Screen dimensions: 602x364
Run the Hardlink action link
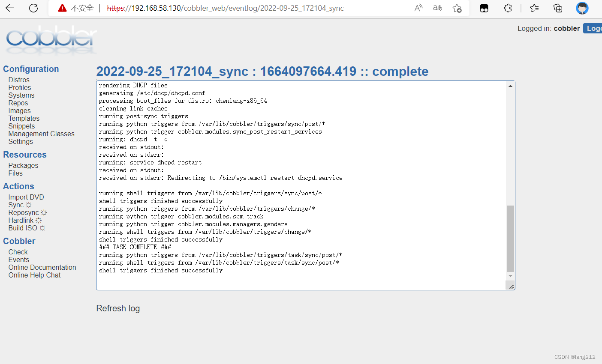pyautogui.click(x=21, y=220)
